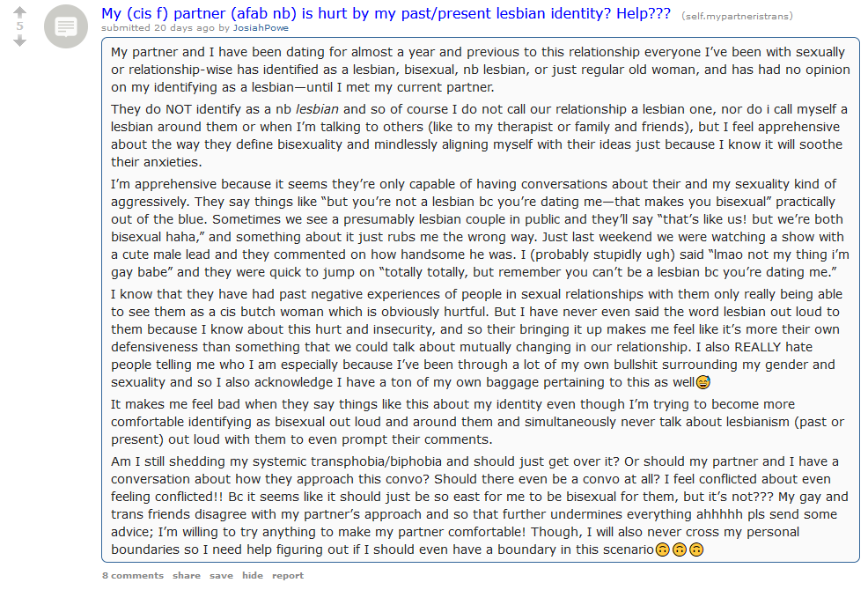Screen dimensions: 868x590
Task: Upvote the post with the up arrow
Action: click(19, 11)
